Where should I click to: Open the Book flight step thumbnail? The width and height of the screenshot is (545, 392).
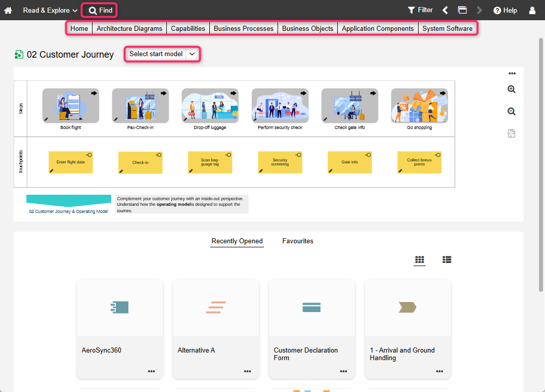pyautogui.click(x=71, y=106)
